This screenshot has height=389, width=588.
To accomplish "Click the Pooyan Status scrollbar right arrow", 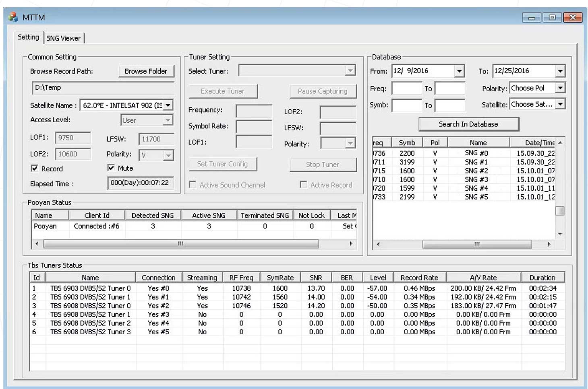I will tap(351, 243).
